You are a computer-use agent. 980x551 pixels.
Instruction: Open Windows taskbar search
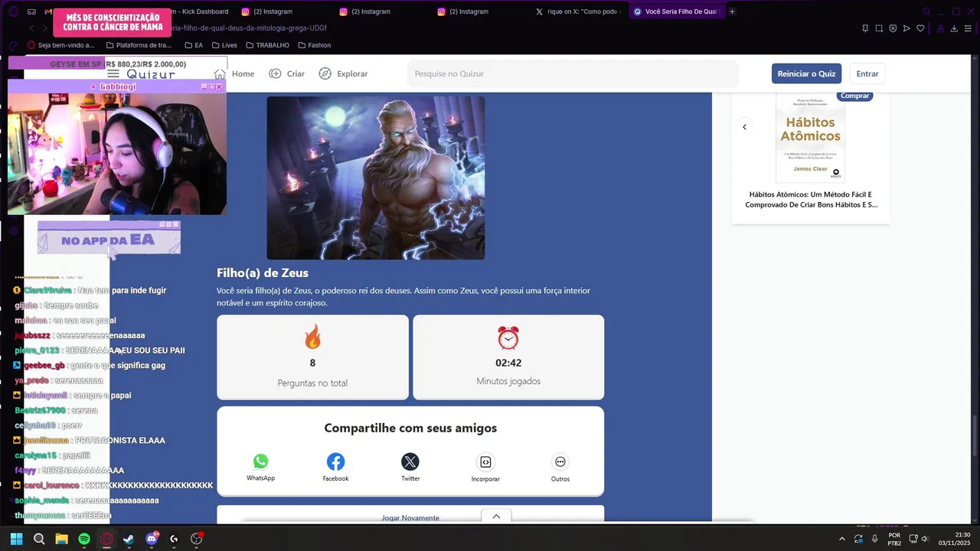(39, 539)
